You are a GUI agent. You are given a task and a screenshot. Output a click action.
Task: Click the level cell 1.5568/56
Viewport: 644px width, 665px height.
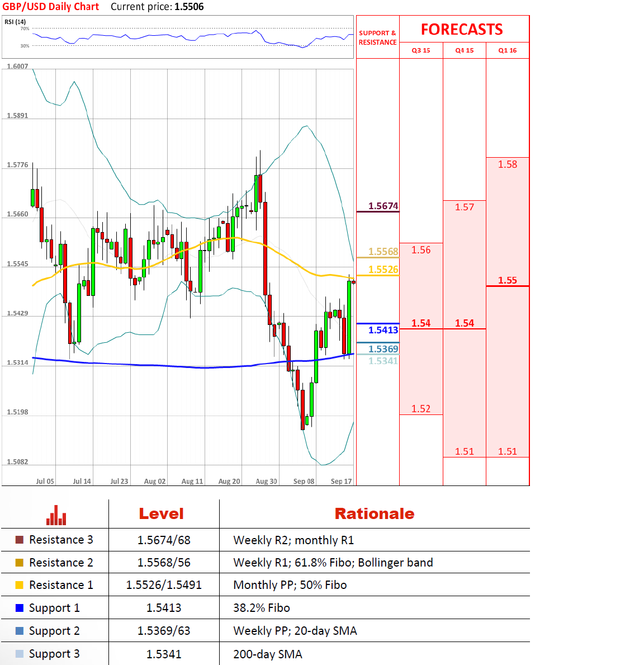point(164,563)
